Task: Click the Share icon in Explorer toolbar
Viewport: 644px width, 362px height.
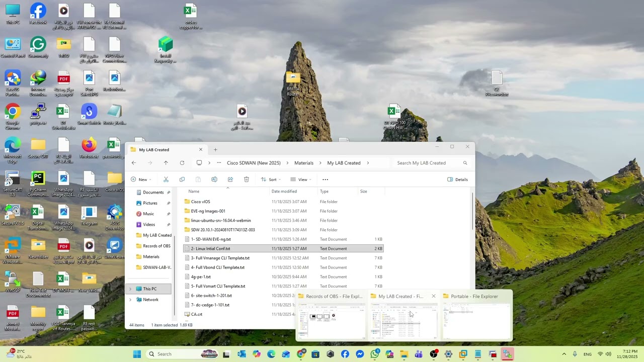Action: point(230,179)
